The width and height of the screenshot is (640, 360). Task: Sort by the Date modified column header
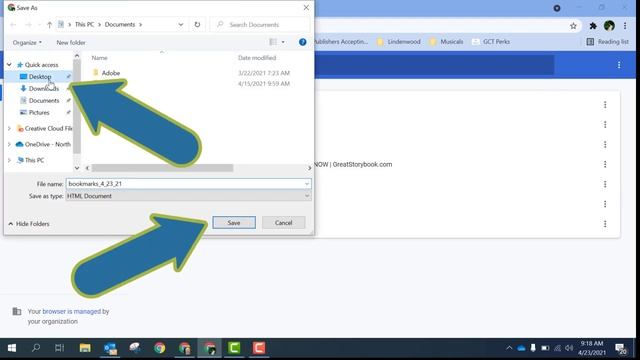(x=257, y=58)
